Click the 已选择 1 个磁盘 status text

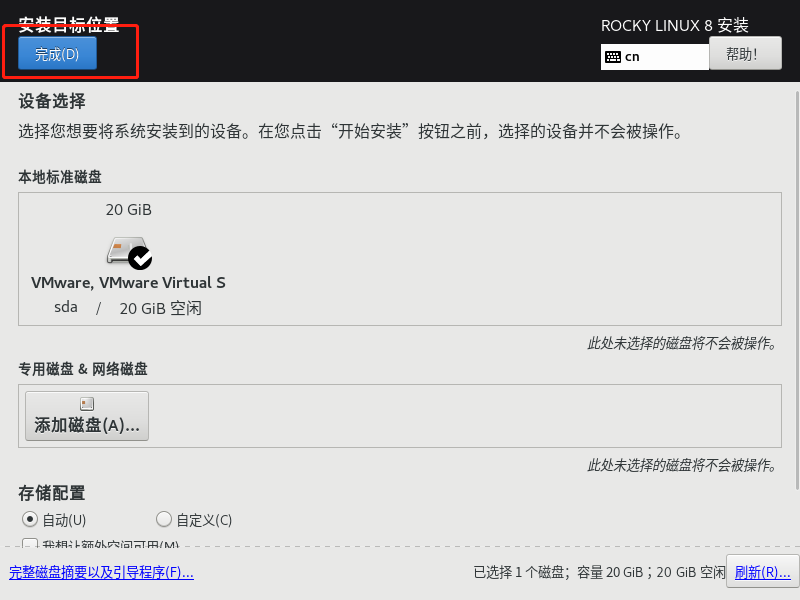tap(519, 572)
